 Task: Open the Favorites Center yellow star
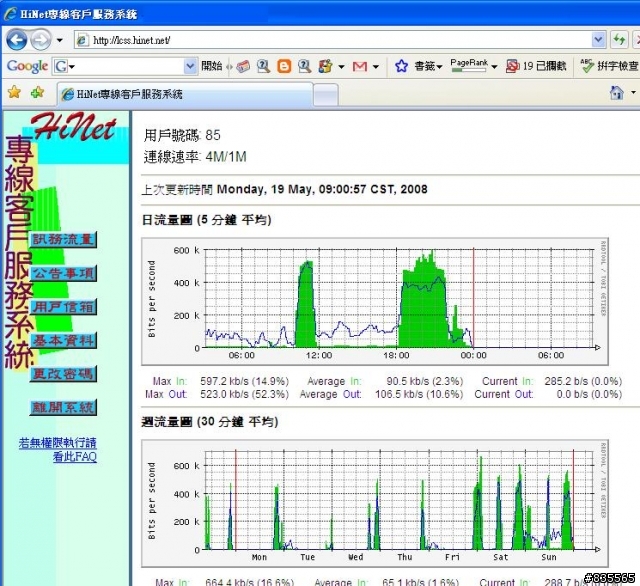[14, 93]
